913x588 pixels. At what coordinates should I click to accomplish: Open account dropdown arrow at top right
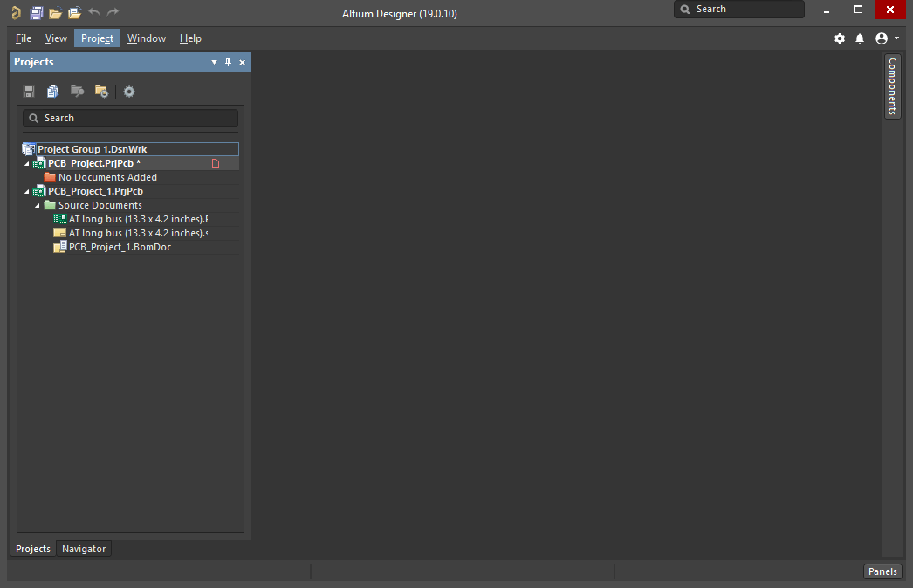pyautogui.click(x=896, y=38)
